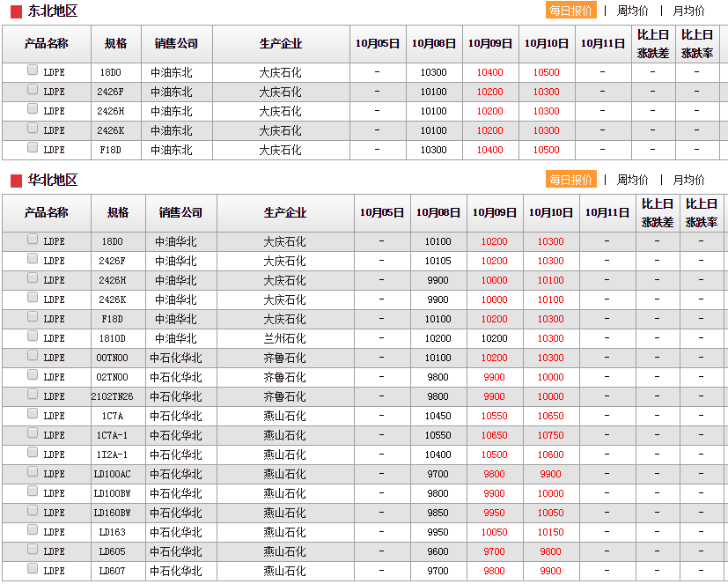This screenshot has height=584, width=728.
Task: Select the 1C7A 燕山石化 row checkbox
Action: (x=33, y=413)
